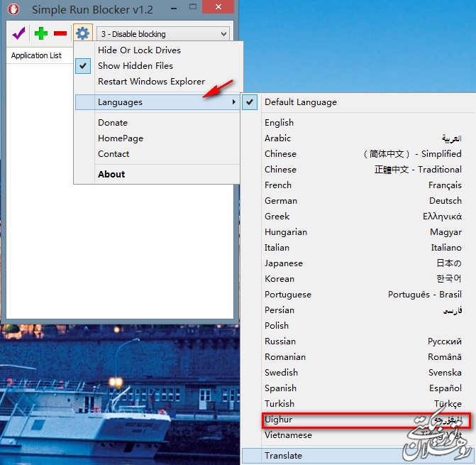Viewport: 476px width, 465px height.
Task: Click the green plus add icon
Action: (x=41, y=33)
